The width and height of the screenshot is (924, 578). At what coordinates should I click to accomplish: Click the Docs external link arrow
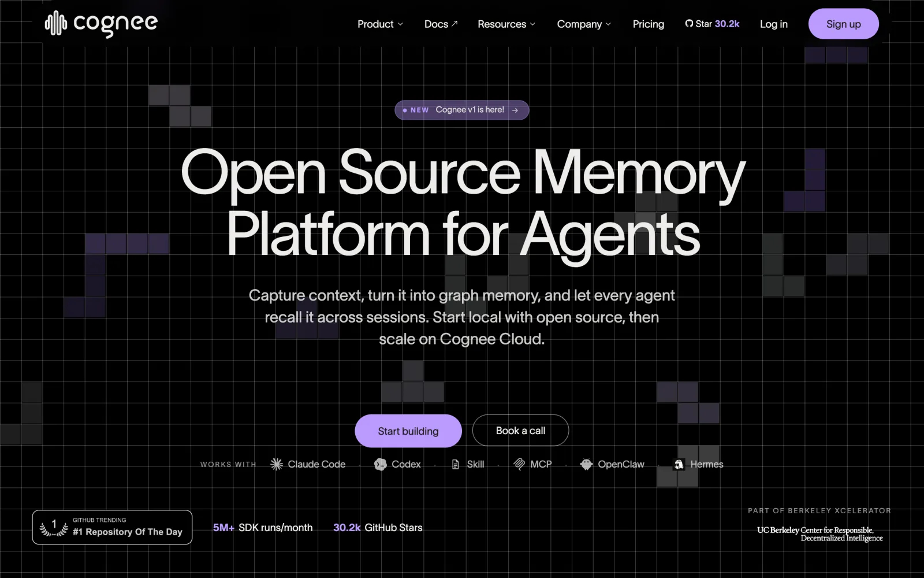point(454,23)
